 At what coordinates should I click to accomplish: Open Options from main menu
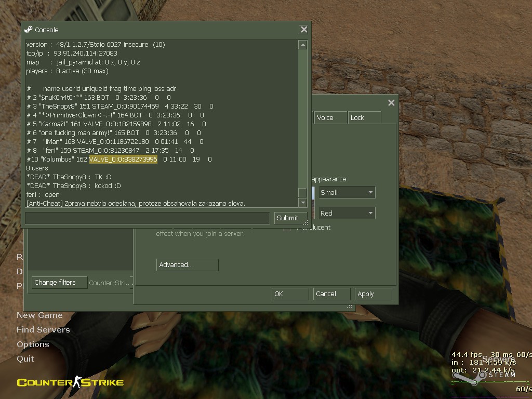pos(33,344)
